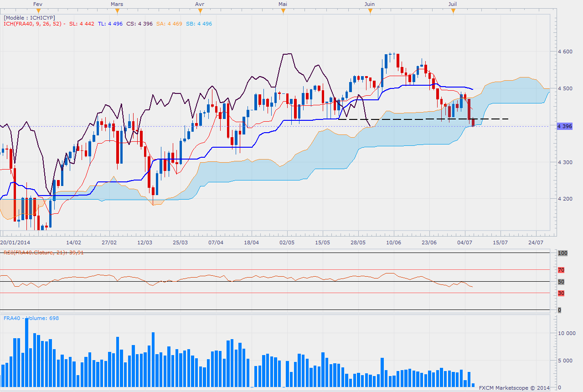The height and width of the screenshot is (392, 583).
Task: Click the '18/04' date label
Action: [x=251, y=242]
